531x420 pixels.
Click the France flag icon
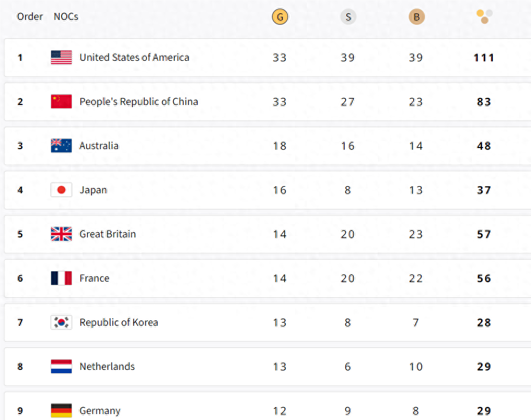[61, 278]
